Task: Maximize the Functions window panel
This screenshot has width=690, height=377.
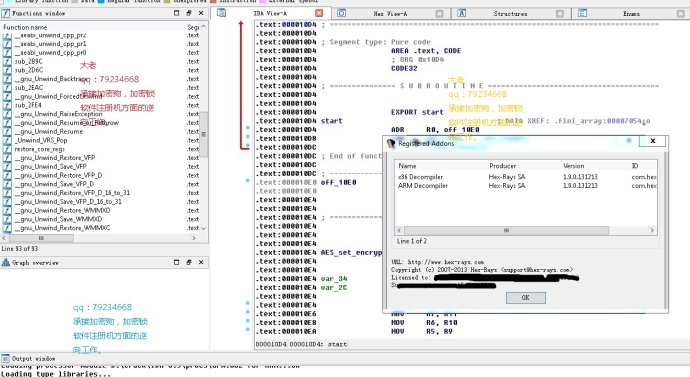Action: point(176,13)
